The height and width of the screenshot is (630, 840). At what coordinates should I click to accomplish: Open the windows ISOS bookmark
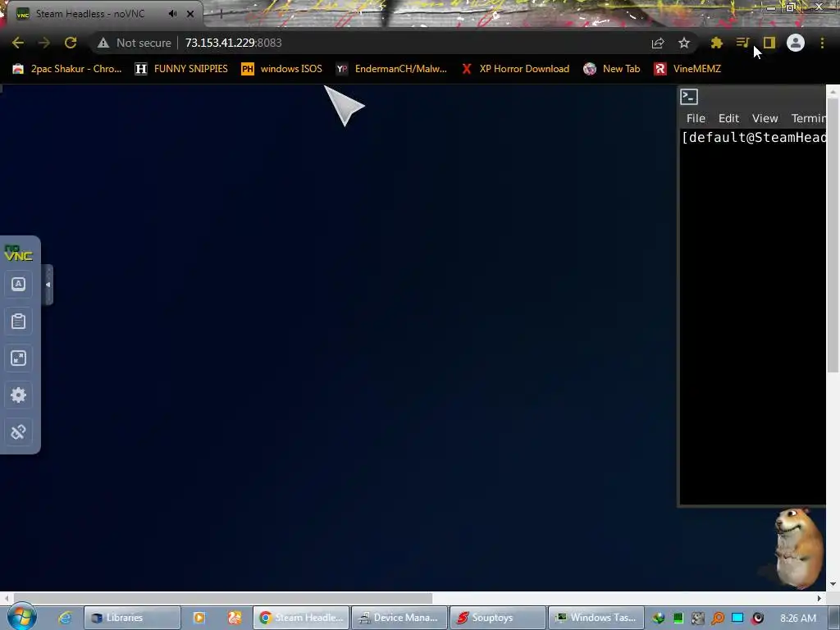click(x=282, y=69)
